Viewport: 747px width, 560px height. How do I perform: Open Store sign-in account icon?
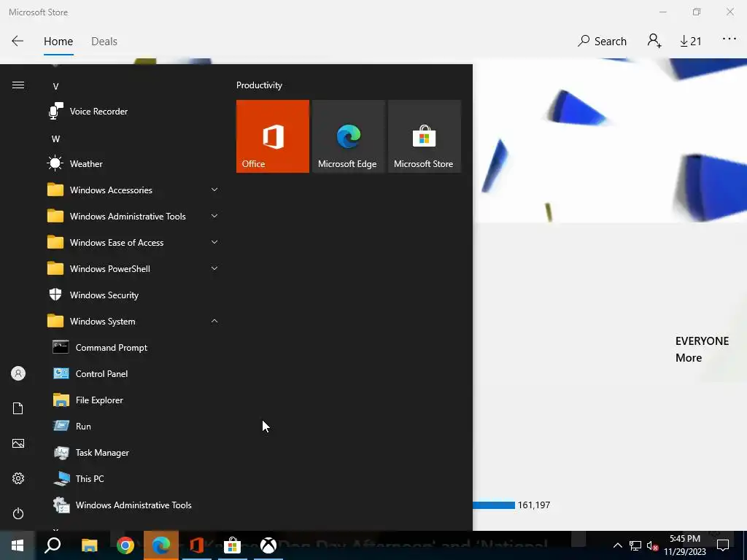[654, 41]
